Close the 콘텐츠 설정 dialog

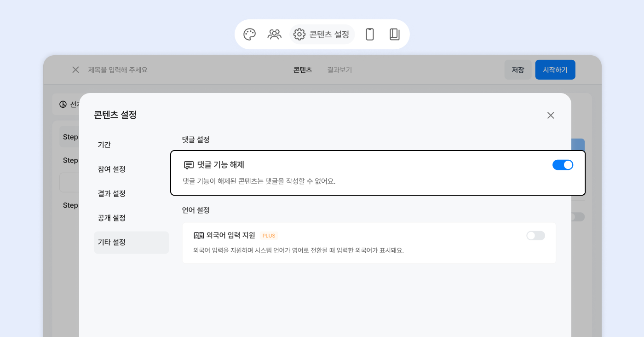[x=551, y=116]
